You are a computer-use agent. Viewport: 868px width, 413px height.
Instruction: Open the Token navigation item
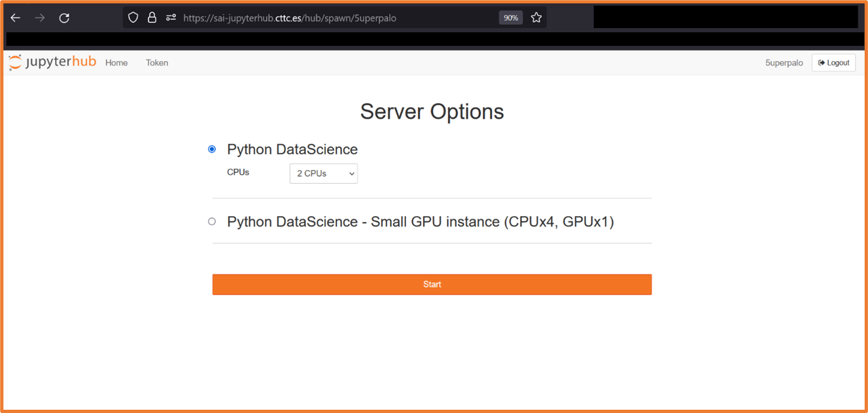click(x=157, y=63)
